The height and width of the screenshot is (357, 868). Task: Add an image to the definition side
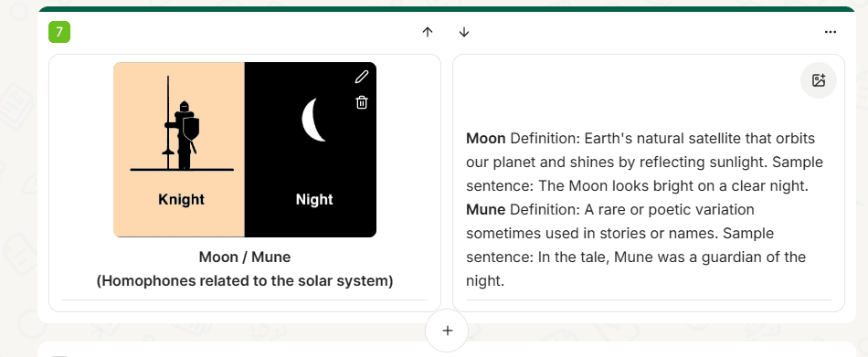coord(818,80)
